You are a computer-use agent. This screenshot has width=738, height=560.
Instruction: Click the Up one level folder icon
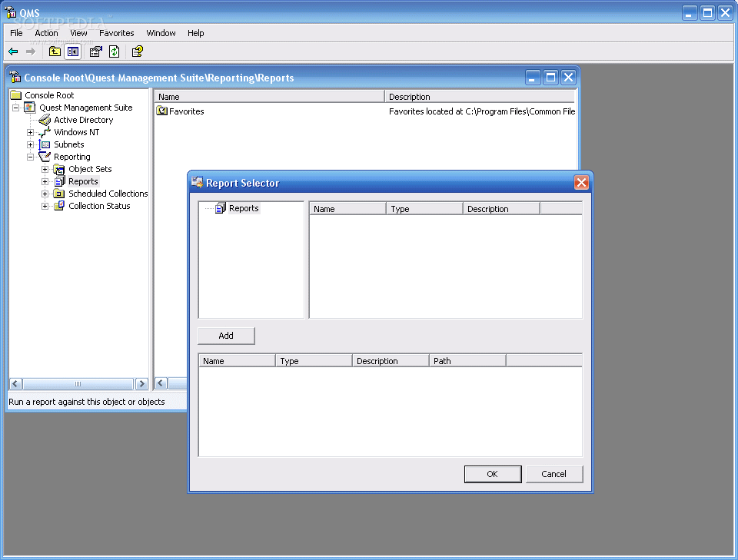click(55, 51)
